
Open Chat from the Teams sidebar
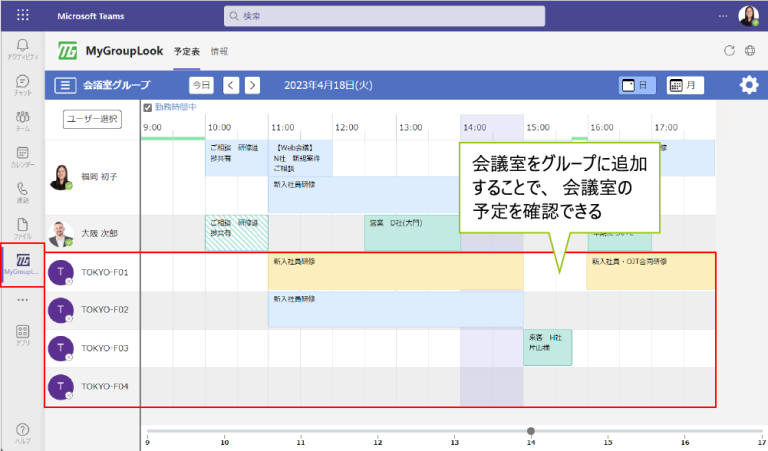[22, 84]
